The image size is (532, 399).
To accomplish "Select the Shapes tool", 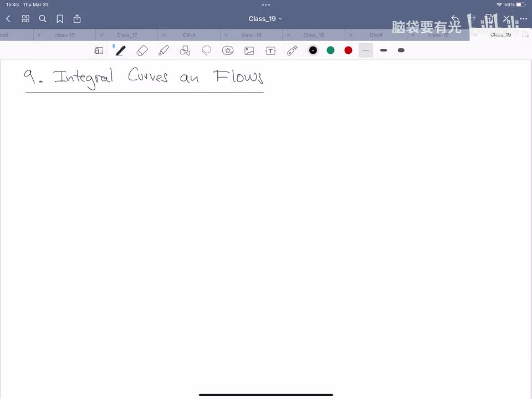I will [x=185, y=50].
